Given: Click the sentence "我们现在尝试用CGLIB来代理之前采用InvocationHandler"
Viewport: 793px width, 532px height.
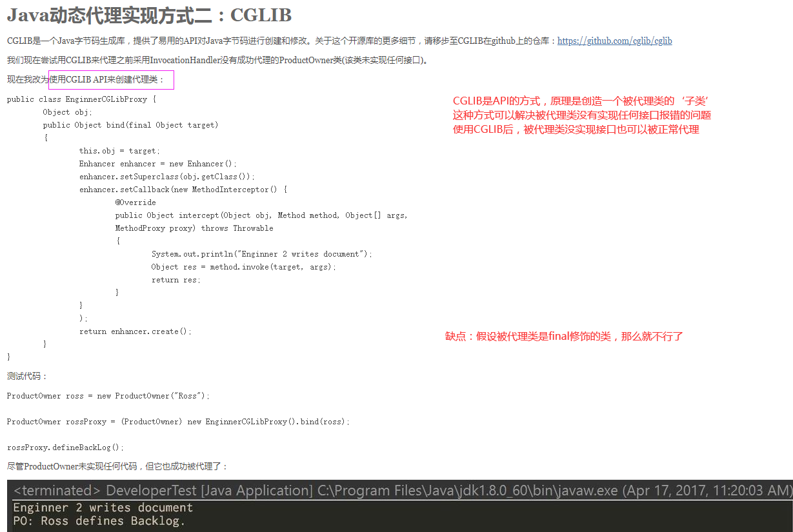Looking at the screenshot, I should click(x=217, y=61).
